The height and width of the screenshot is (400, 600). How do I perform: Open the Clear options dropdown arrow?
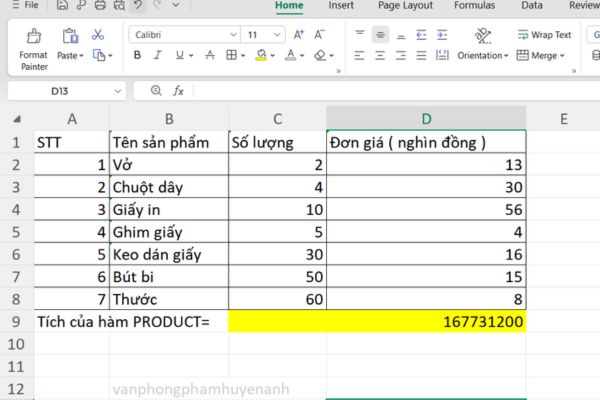point(331,56)
